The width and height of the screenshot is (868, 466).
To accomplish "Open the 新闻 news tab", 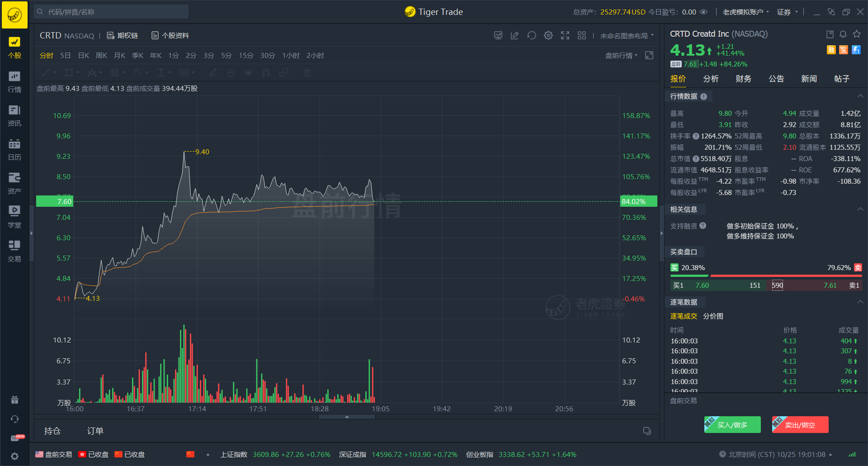I will (x=809, y=79).
